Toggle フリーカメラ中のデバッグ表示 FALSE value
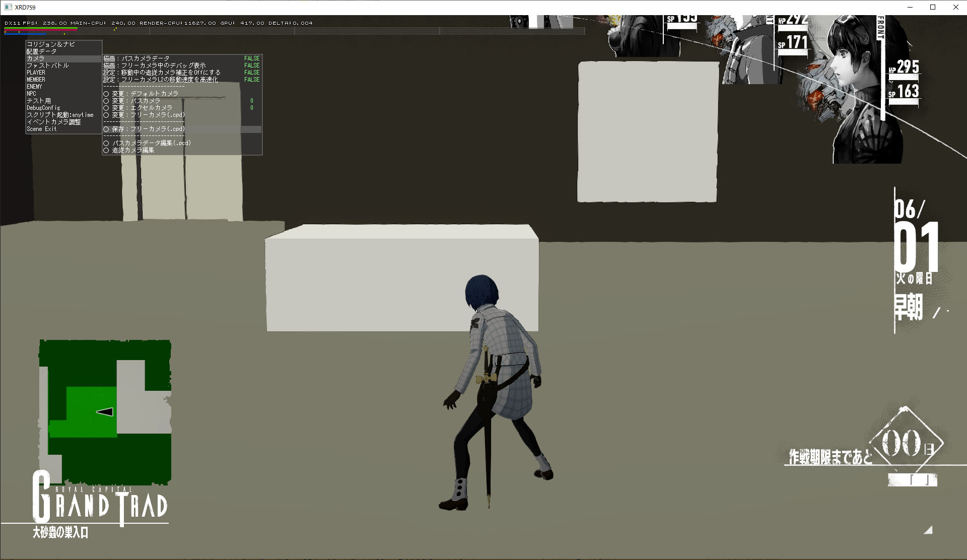 coord(252,65)
